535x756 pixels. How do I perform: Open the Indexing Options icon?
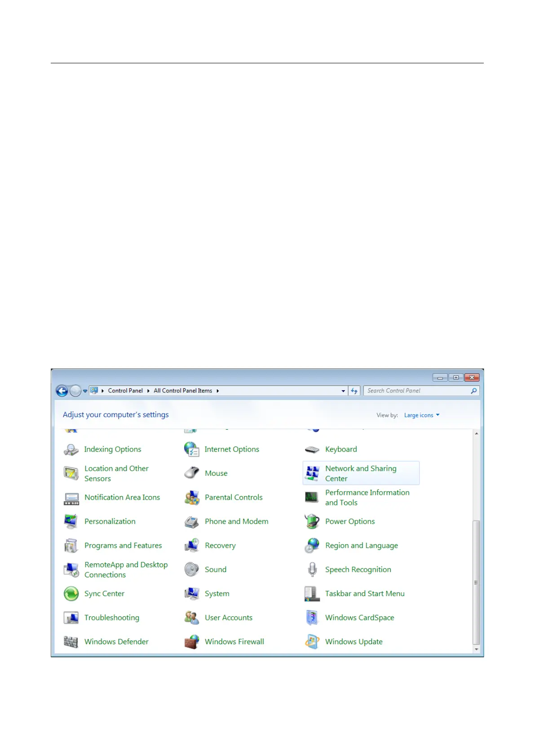pos(71,449)
